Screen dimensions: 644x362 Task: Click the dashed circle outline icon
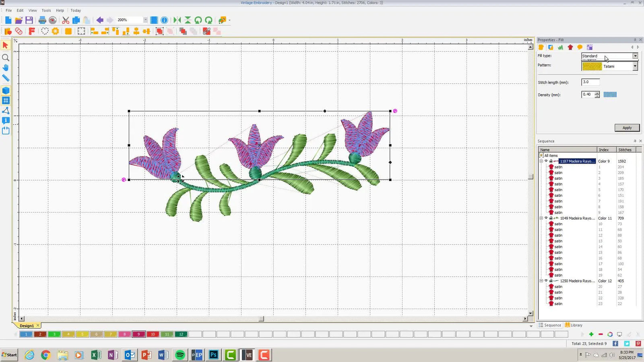pyautogui.click(x=45, y=31)
